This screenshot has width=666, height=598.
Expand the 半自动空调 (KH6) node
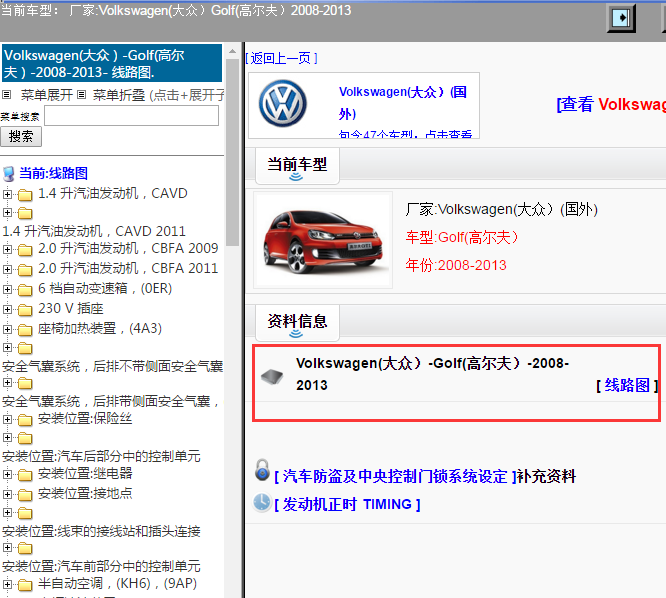pyautogui.click(x=7, y=584)
